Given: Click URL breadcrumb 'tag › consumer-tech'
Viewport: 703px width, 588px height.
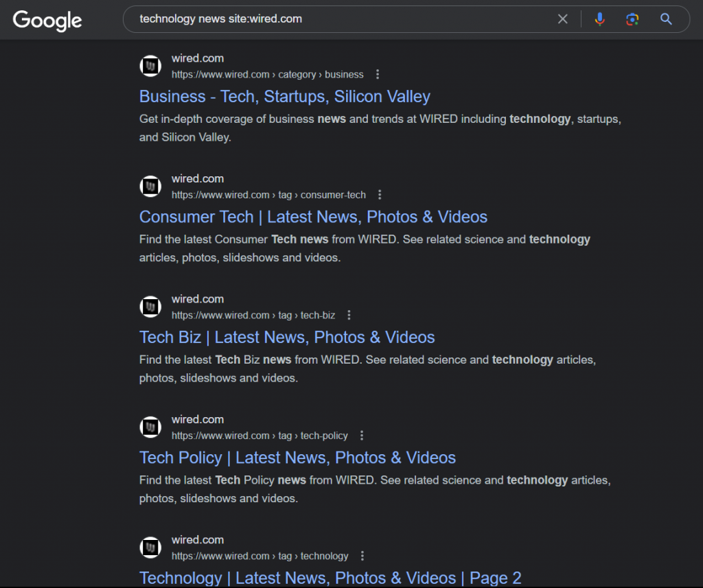Looking at the screenshot, I should click(x=322, y=195).
